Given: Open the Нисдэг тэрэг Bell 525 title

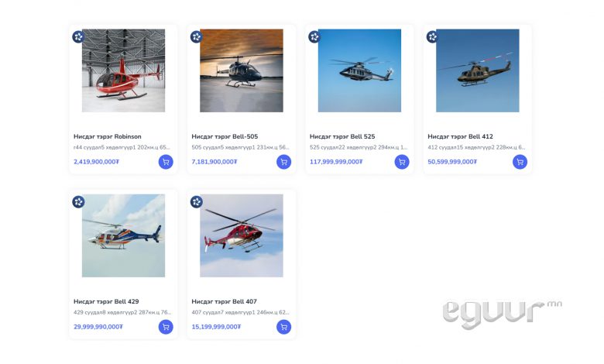Looking at the screenshot, I should click(x=342, y=136).
